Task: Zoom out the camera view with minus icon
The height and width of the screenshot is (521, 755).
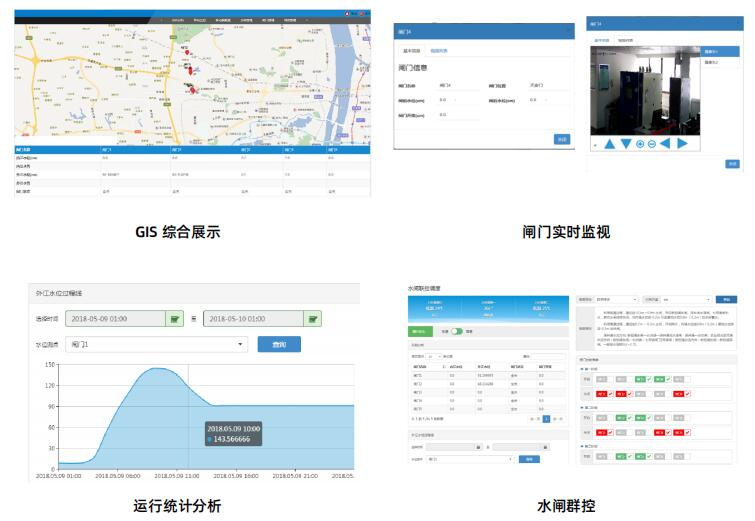Action: 652,144
